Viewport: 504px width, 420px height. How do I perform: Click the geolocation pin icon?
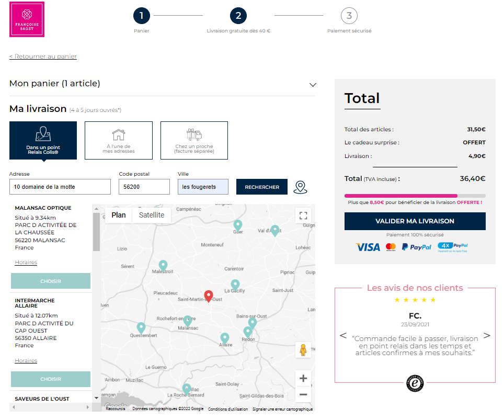[x=300, y=187]
